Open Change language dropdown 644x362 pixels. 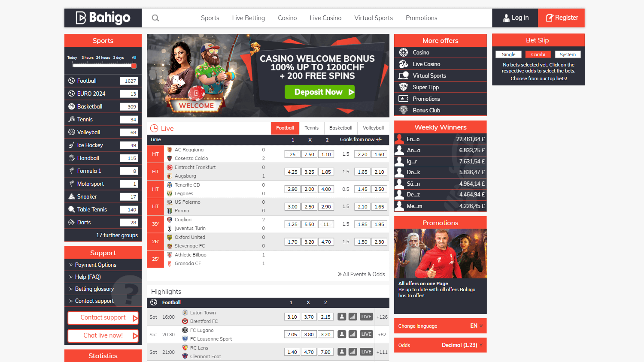[x=440, y=326]
